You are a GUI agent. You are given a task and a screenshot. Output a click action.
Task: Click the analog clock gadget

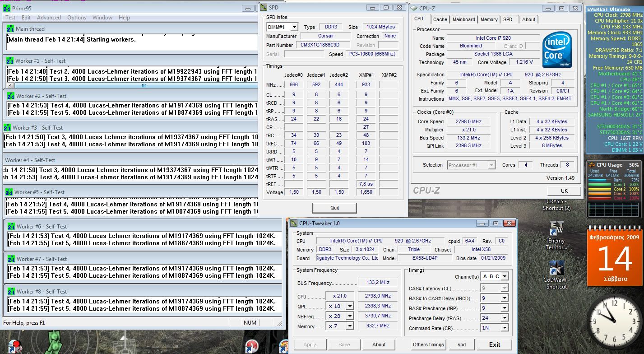pyautogui.click(x=616, y=321)
